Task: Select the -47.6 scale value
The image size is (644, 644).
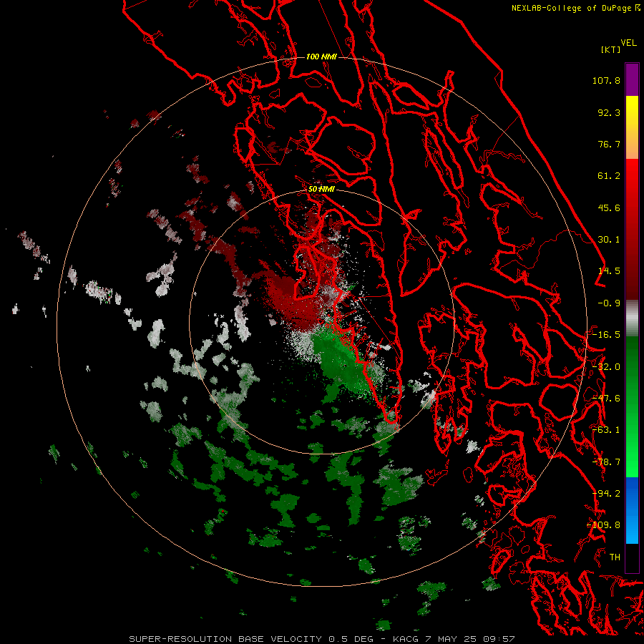Action: coord(606,399)
